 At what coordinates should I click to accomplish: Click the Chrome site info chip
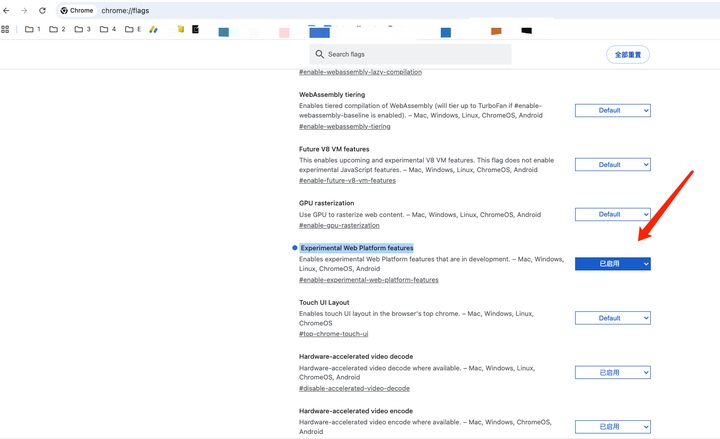(77, 10)
